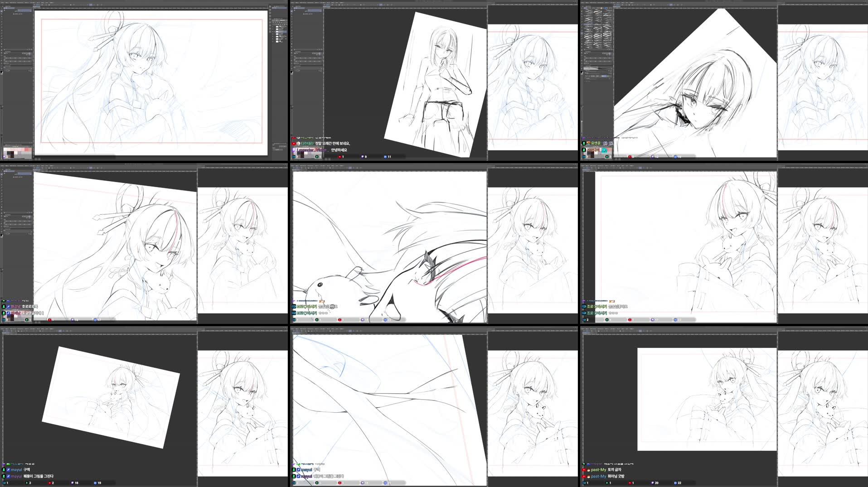Click the zoomed bunny head canvas
The width and height of the screenshot is (868, 487).
[389, 247]
